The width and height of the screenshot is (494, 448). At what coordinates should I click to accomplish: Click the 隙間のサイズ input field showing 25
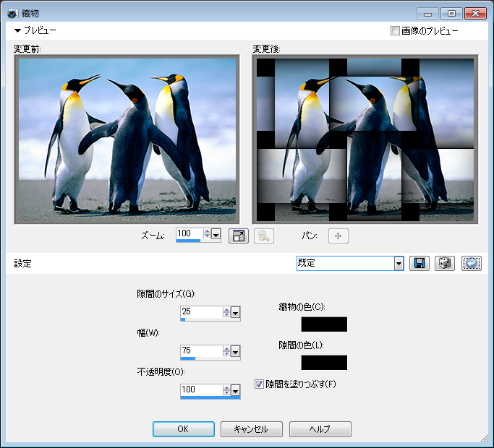pos(202,311)
